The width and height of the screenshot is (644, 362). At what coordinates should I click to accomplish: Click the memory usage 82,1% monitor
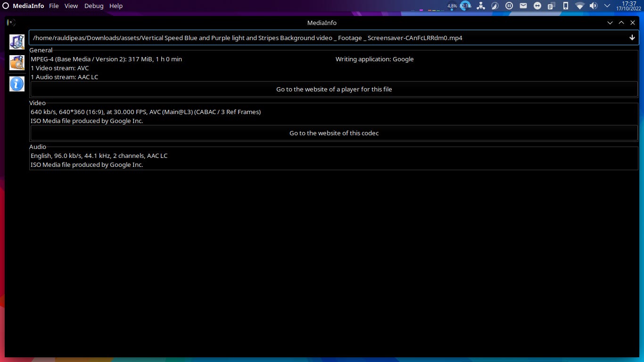[465, 6]
